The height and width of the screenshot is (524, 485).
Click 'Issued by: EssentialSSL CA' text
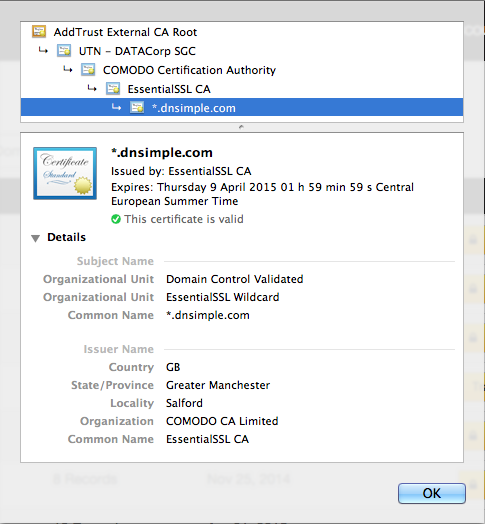(181, 171)
